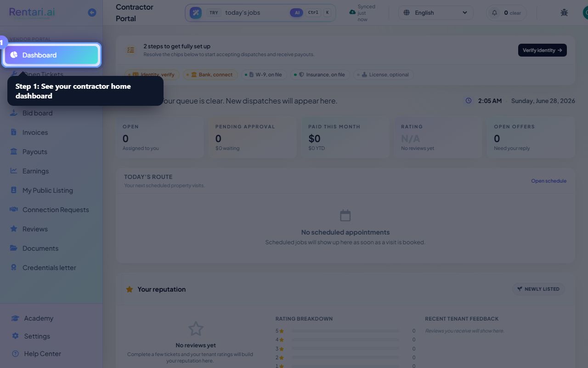Click the Academy graduation cap icon
The height and width of the screenshot is (368, 588).
(x=15, y=318)
